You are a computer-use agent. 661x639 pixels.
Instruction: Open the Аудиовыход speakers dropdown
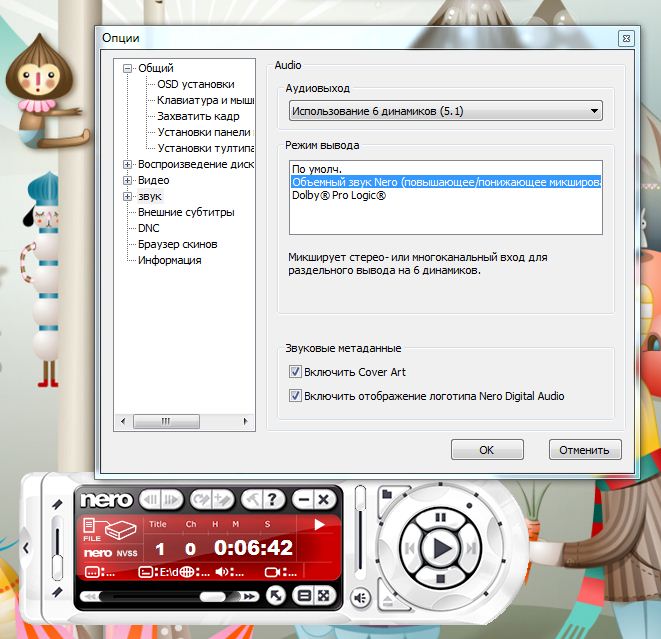point(446,111)
